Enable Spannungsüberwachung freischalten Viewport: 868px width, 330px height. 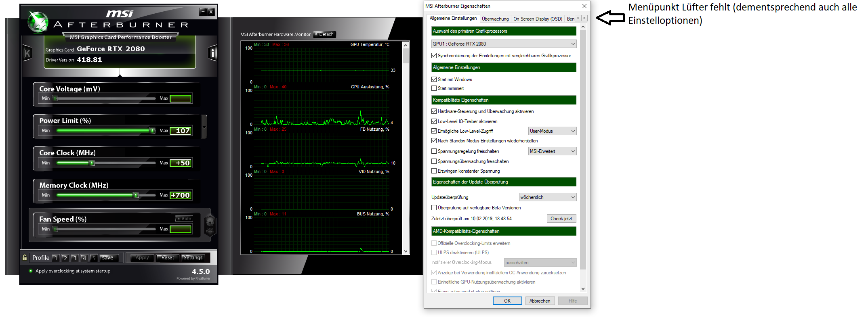(434, 161)
